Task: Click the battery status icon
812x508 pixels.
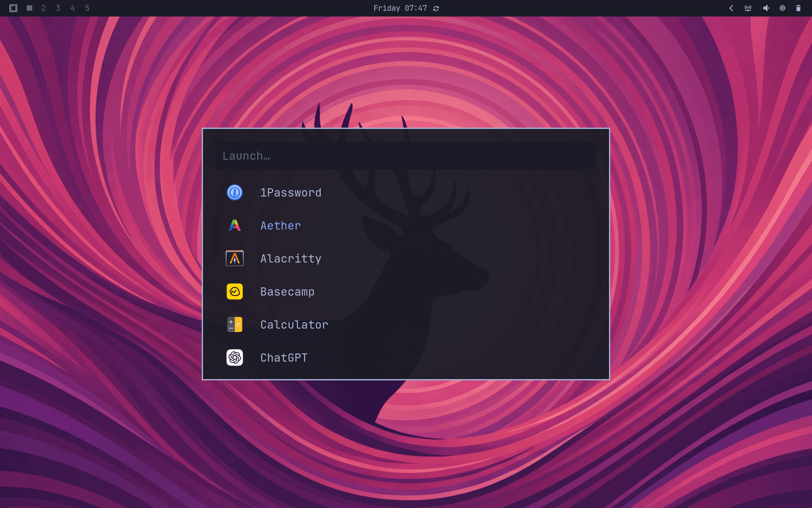Action: (798, 8)
